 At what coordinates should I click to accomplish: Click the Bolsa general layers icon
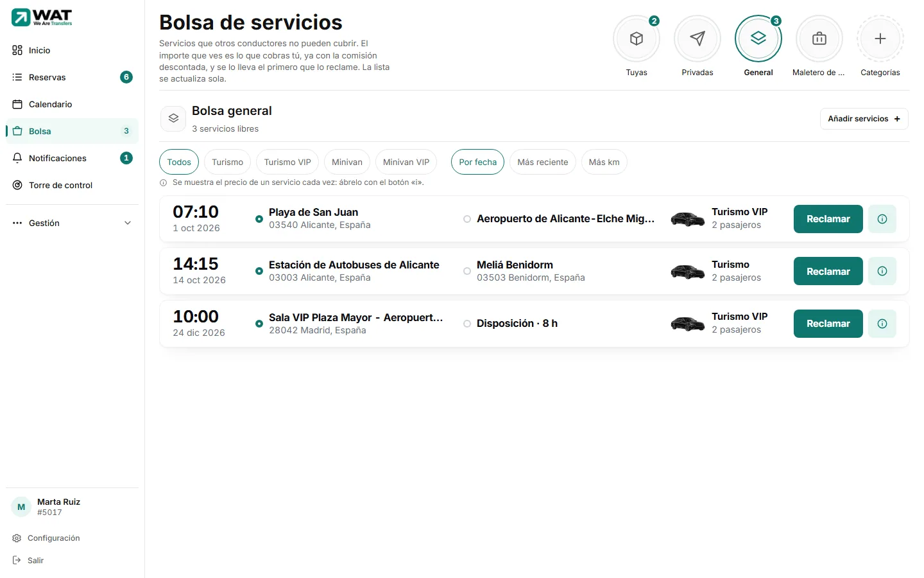click(173, 119)
